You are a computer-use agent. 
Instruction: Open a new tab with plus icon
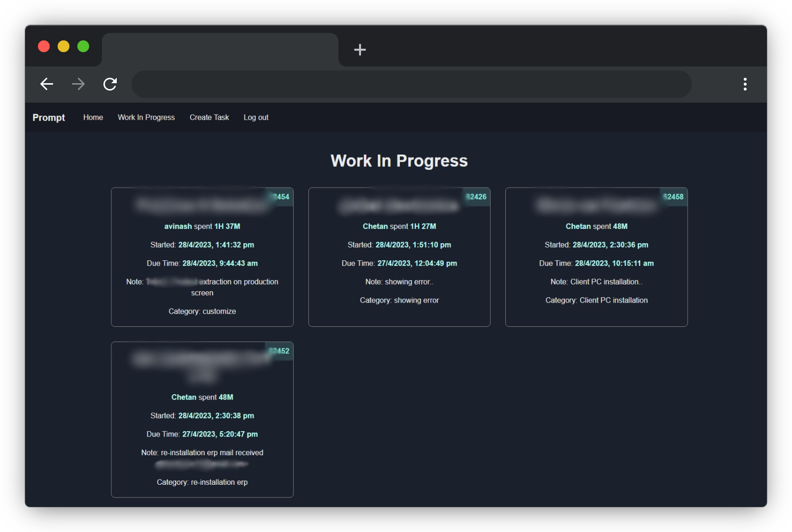click(x=360, y=50)
